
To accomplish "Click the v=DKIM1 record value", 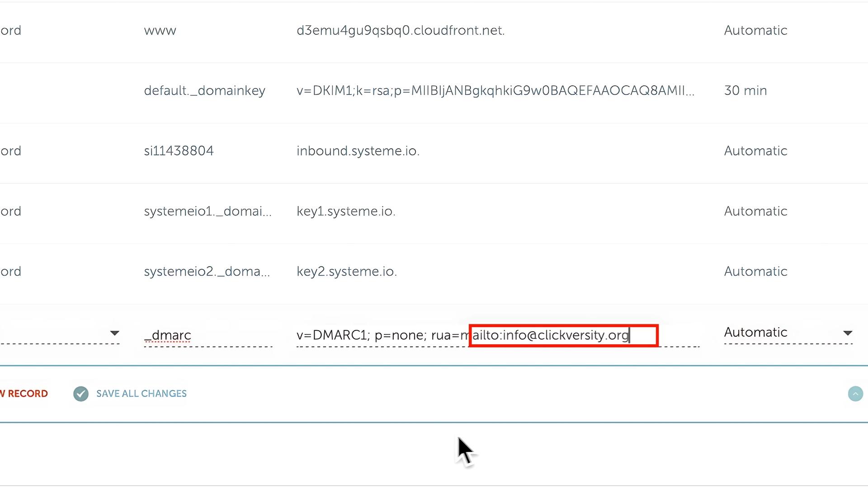I will 495,91.
